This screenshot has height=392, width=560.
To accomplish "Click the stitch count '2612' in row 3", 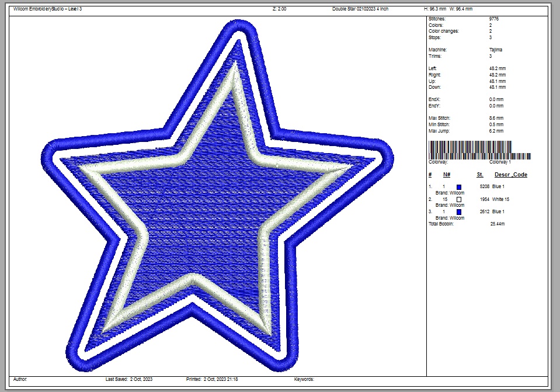I will [485, 211].
